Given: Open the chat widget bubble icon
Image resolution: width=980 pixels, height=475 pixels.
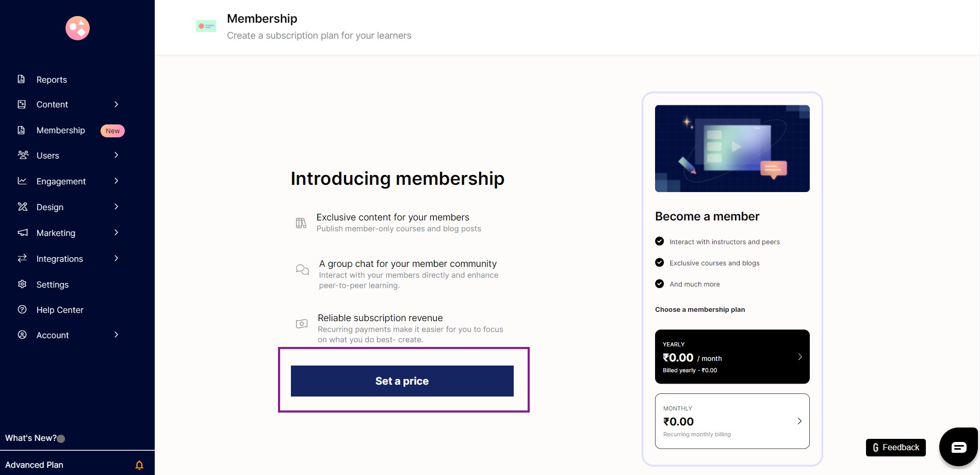Looking at the screenshot, I should click(959, 447).
